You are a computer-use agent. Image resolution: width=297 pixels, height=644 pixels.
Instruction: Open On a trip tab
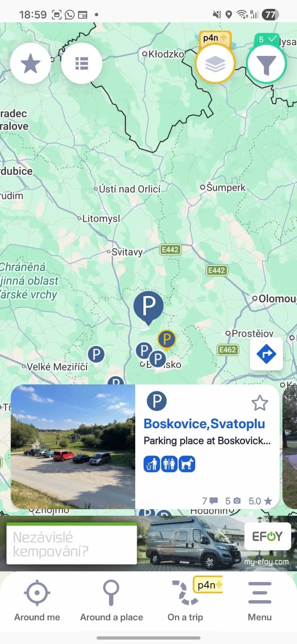point(186,601)
